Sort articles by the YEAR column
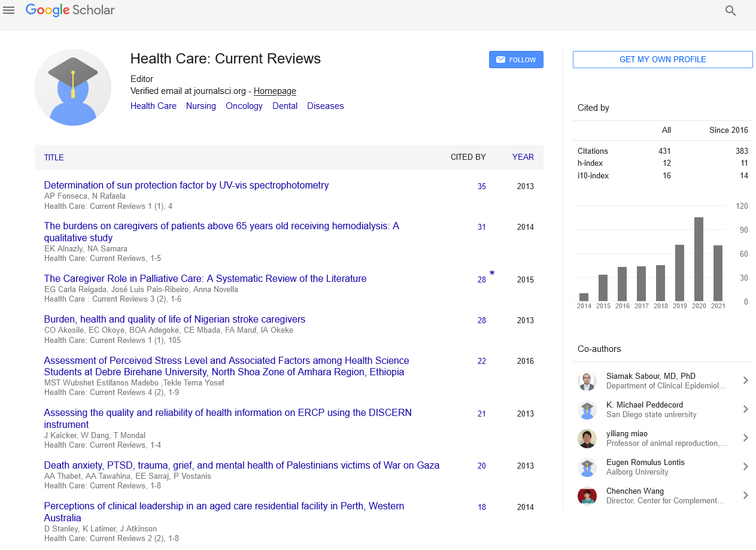The image size is (756, 550). point(523,157)
